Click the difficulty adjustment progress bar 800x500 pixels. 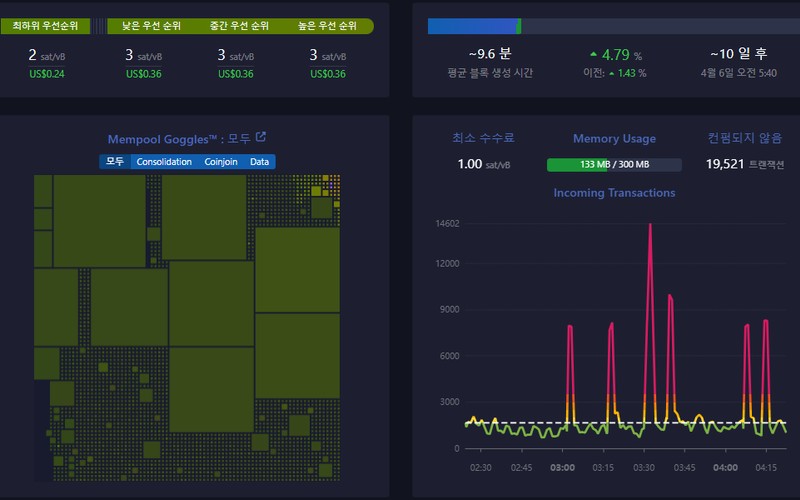[614, 27]
